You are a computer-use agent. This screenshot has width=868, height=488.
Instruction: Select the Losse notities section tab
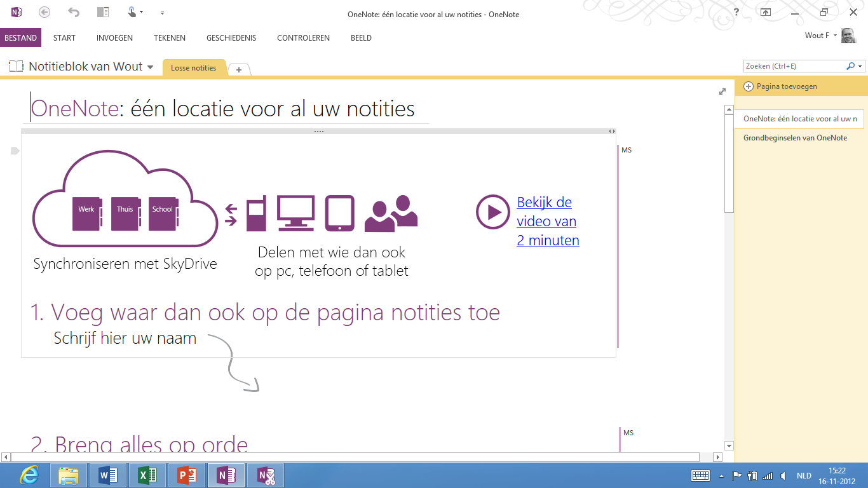[194, 68]
